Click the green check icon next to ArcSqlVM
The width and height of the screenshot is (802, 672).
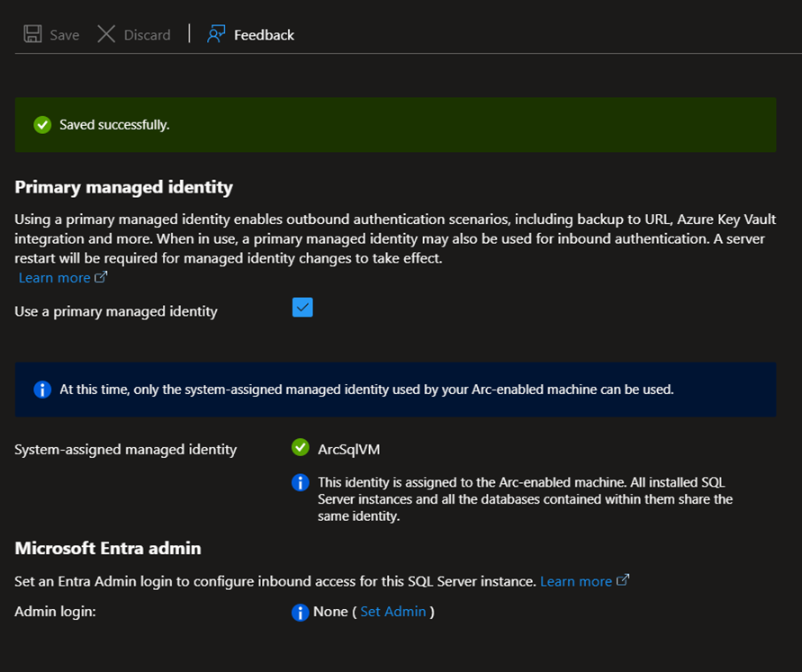click(301, 447)
